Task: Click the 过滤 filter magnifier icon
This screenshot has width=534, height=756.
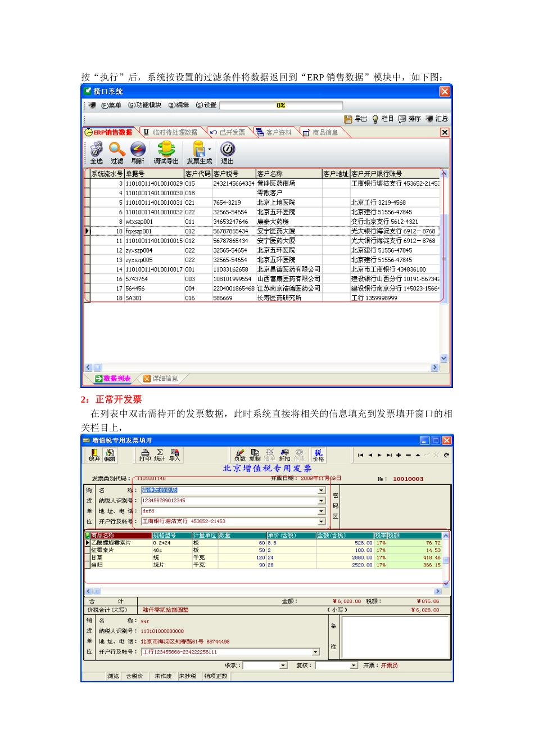Action: [x=117, y=152]
